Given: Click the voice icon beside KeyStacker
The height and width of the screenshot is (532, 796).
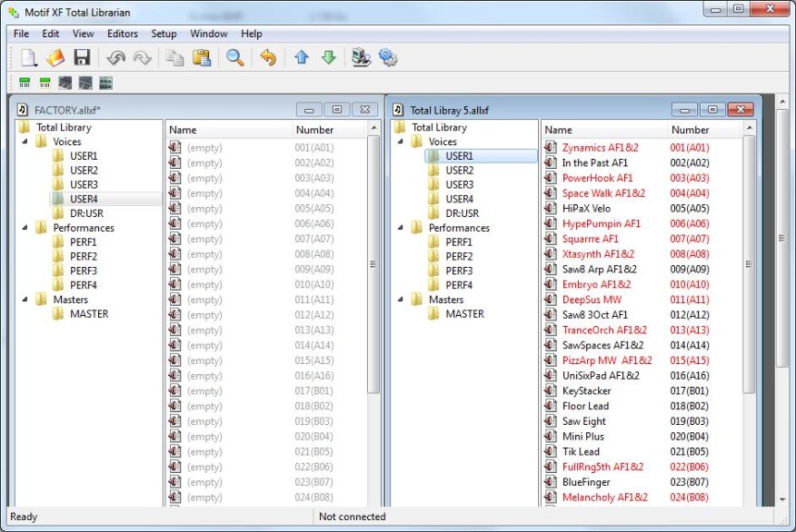Looking at the screenshot, I should 551,390.
